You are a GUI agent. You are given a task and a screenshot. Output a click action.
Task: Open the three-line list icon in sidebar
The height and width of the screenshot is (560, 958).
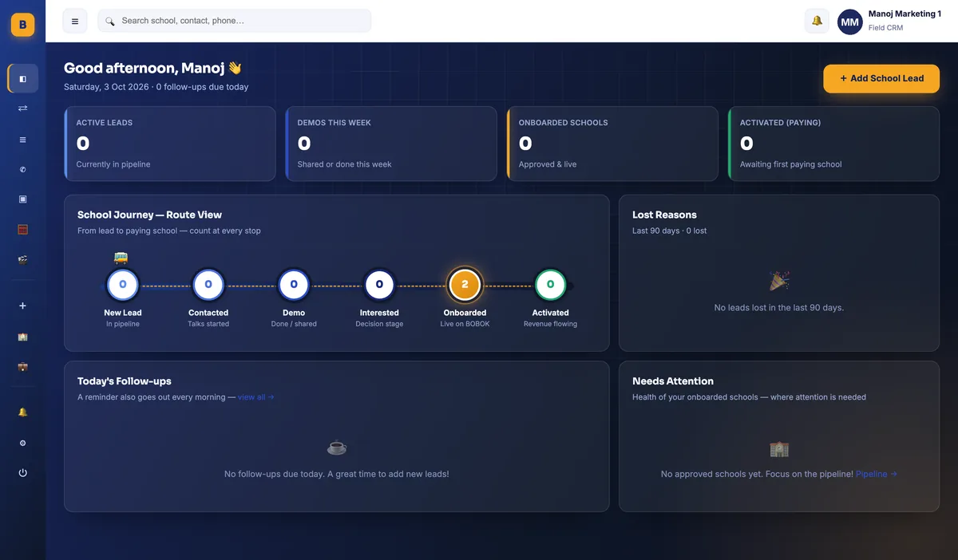coord(22,140)
